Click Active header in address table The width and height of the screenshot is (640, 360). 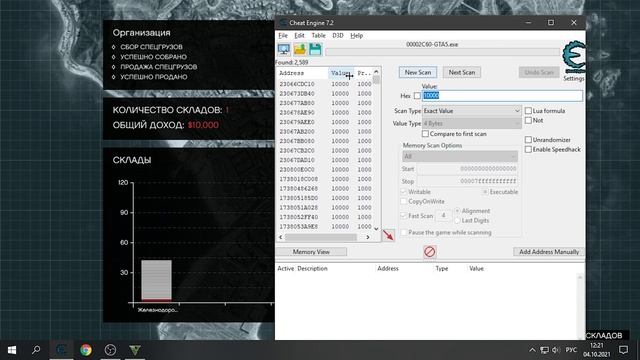click(x=285, y=269)
